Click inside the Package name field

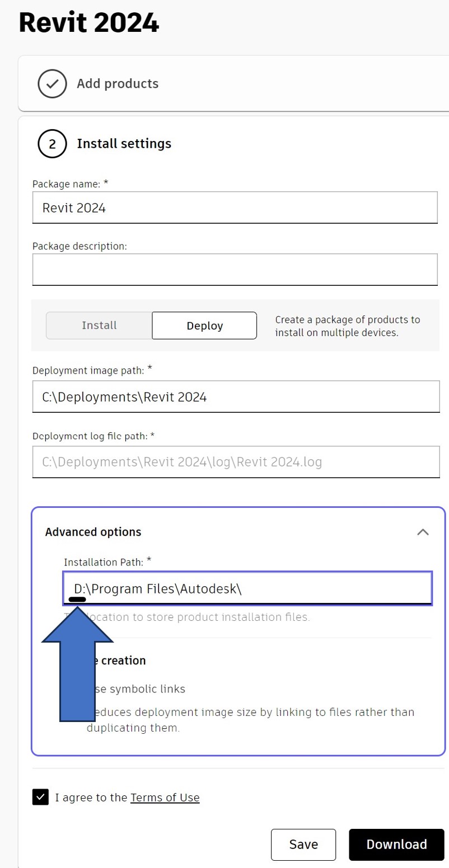(x=235, y=207)
